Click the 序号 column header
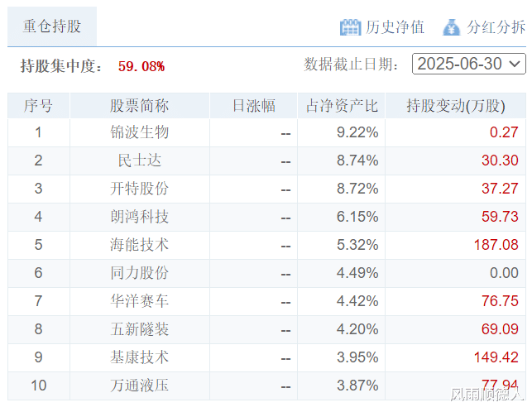The width and height of the screenshot is (532, 412). tap(38, 106)
